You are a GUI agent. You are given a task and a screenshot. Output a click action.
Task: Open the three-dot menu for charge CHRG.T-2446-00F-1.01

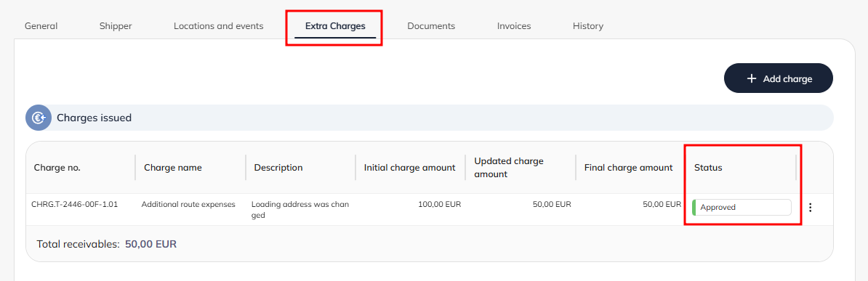[x=811, y=208]
